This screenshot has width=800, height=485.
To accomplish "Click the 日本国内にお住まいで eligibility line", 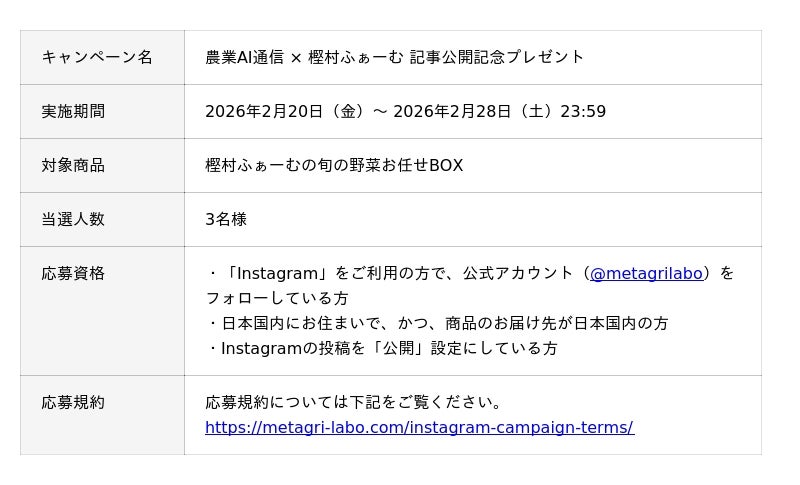I will (x=437, y=323).
